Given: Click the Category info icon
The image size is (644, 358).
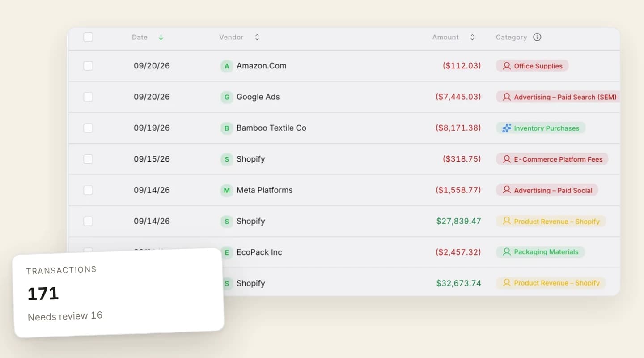Looking at the screenshot, I should [x=537, y=37].
